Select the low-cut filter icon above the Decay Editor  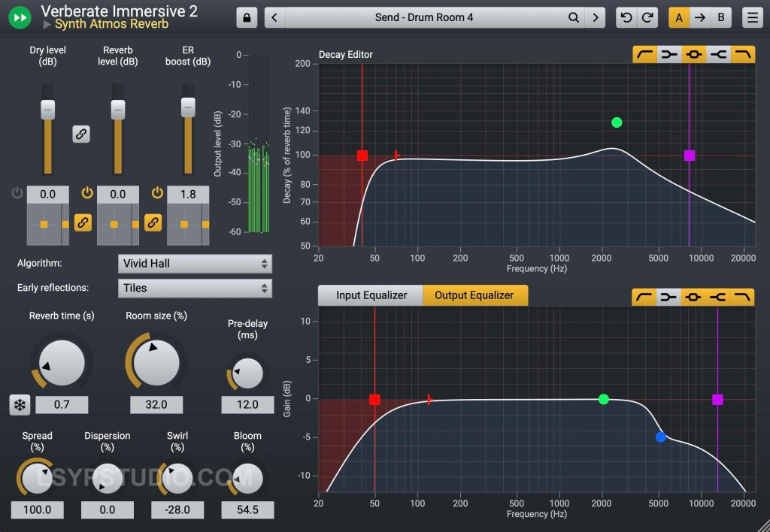[644, 54]
